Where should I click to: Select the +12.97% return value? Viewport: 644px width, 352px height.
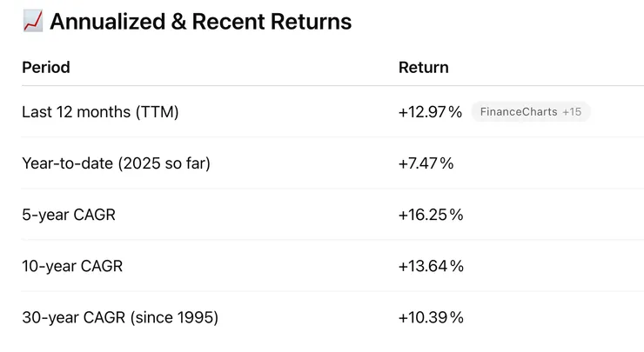pos(430,111)
